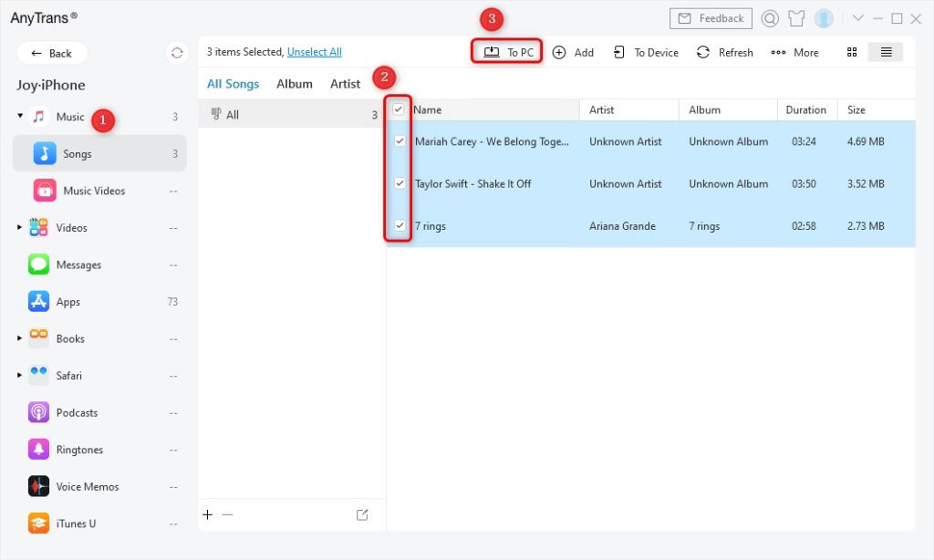
Task: Switch to the Artist tab
Action: pos(345,84)
